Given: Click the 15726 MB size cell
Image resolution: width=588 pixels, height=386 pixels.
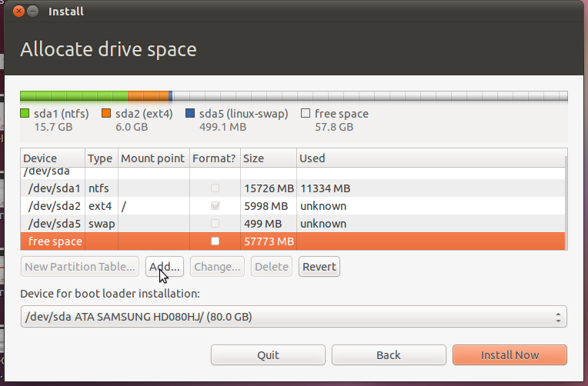Looking at the screenshot, I should [269, 188].
